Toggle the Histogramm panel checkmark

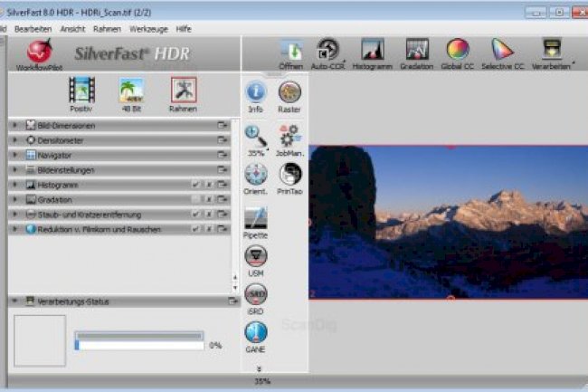195,185
